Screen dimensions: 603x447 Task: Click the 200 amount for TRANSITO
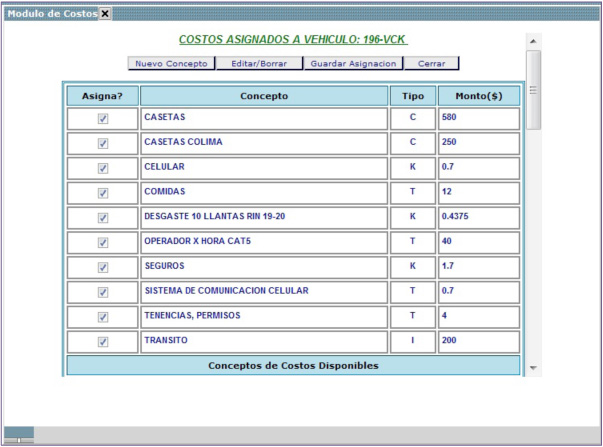point(479,342)
